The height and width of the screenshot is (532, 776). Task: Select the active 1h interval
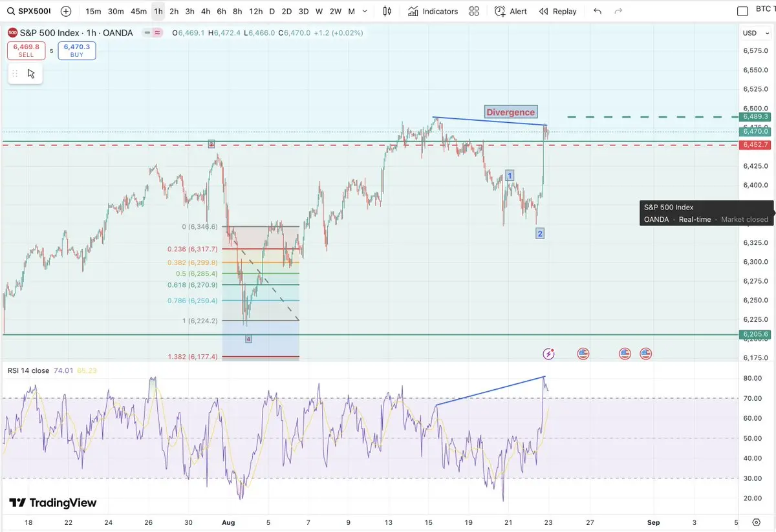point(158,11)
